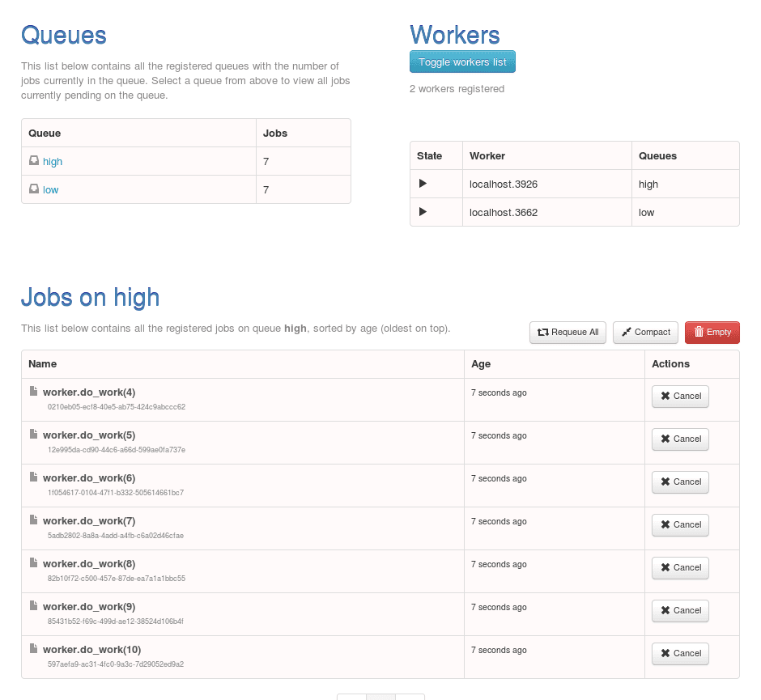Click job ID 1f054617-0104-47f1-b332-505614661bc7
The height and width of the screenshot is (700, 761).
coord(116,492)
